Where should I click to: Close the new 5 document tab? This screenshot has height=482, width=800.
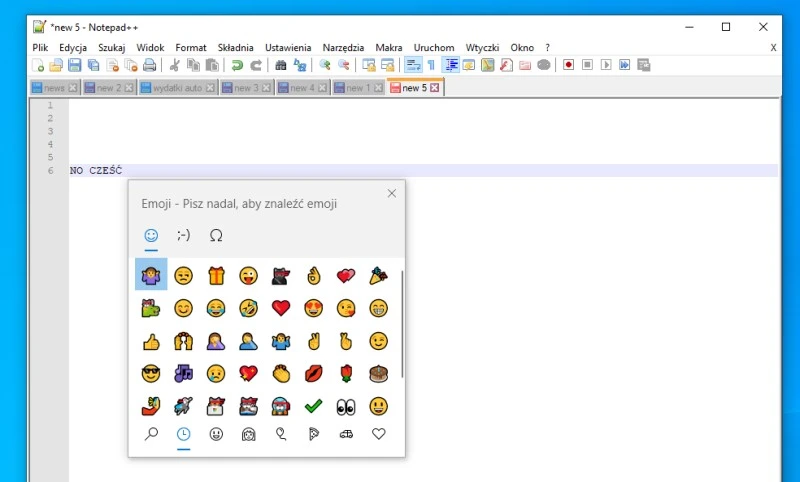click(435, 88)
